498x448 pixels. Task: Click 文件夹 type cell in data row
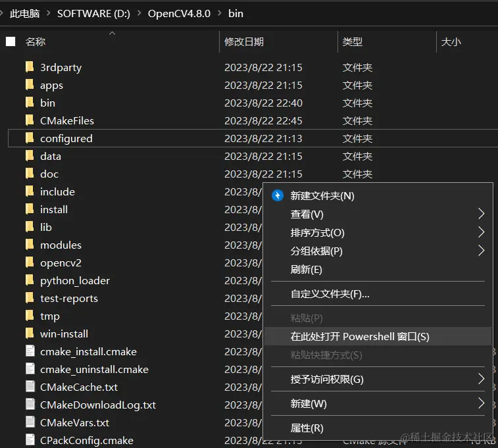pyautogui.click(x=357, y=156)
